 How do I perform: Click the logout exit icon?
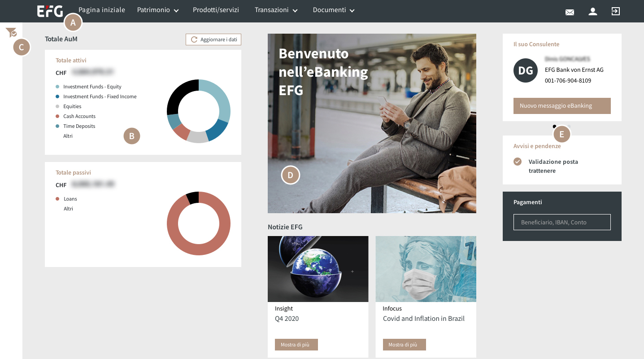(616, 12)
